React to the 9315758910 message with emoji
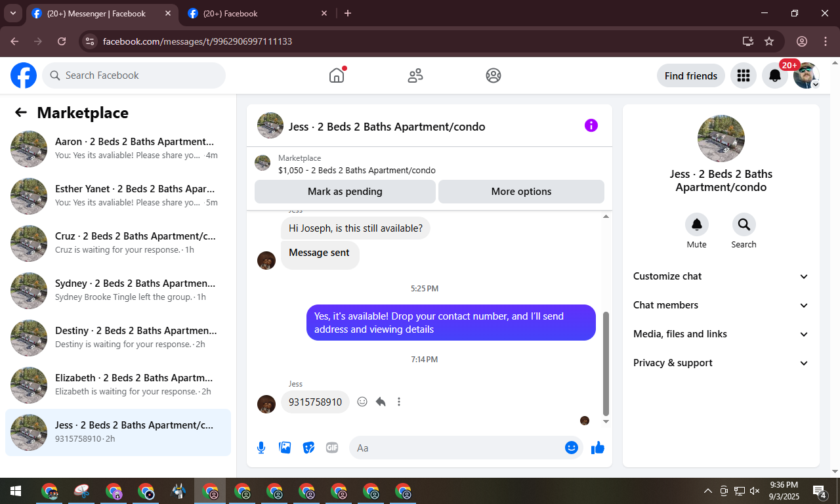The width and height of the screenshot is (840, 504). (362, 402)
